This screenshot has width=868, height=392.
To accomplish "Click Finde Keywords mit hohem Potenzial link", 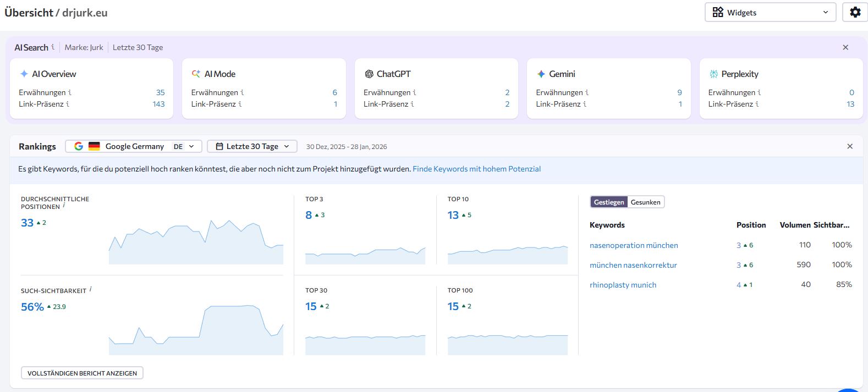I will (x=476, y=169).
